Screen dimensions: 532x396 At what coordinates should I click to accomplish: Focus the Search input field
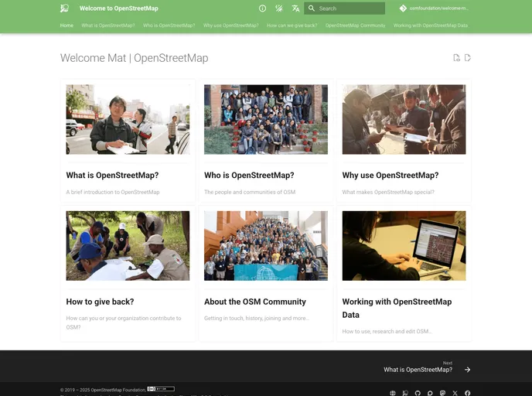(x=344, y=9)
